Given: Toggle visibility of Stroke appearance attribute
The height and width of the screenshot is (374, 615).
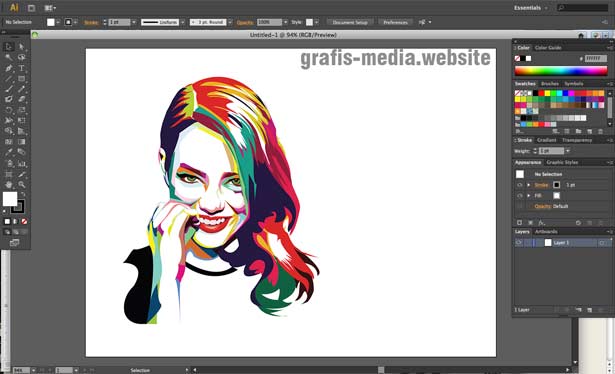Looking at the screenshot, I should click(x=520, y=185).
